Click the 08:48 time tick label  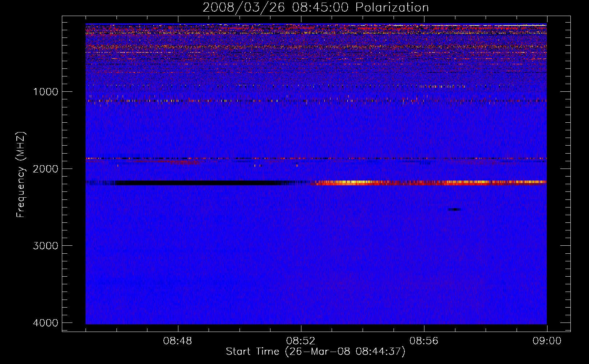click(x=178, y=341)
